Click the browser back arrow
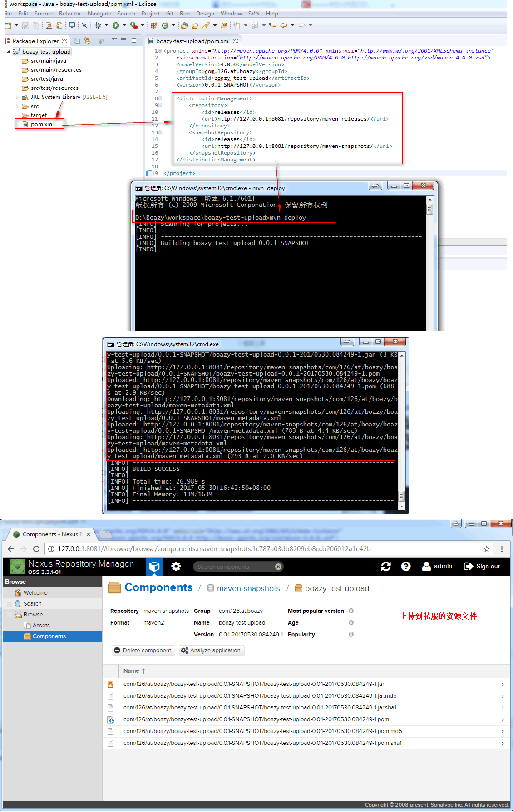Viewport: 513px width, 812px height. [11, 549]
